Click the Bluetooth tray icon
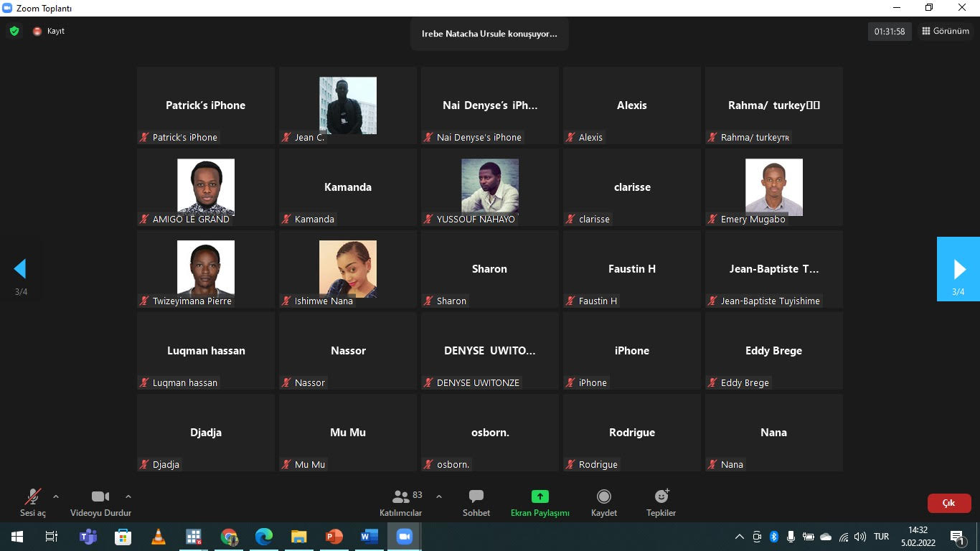The width and height of the screenshot is (980, 551). pos(774,537)
